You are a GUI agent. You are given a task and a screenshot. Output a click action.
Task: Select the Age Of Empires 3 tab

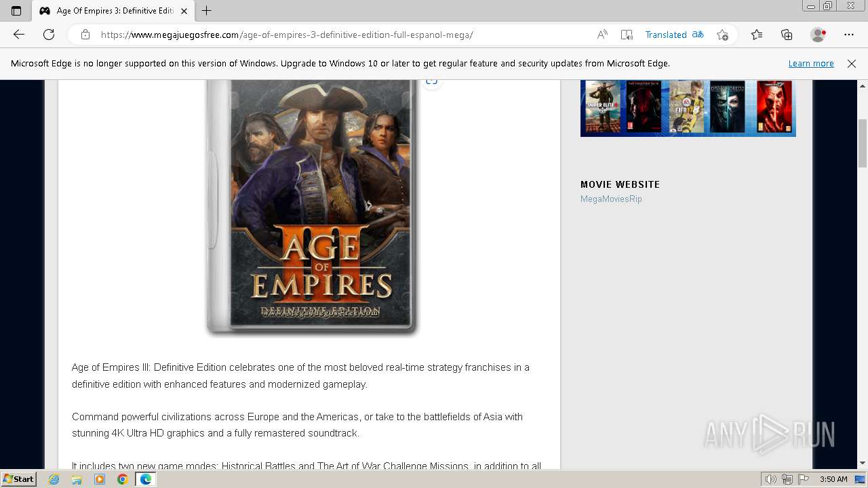114,11
